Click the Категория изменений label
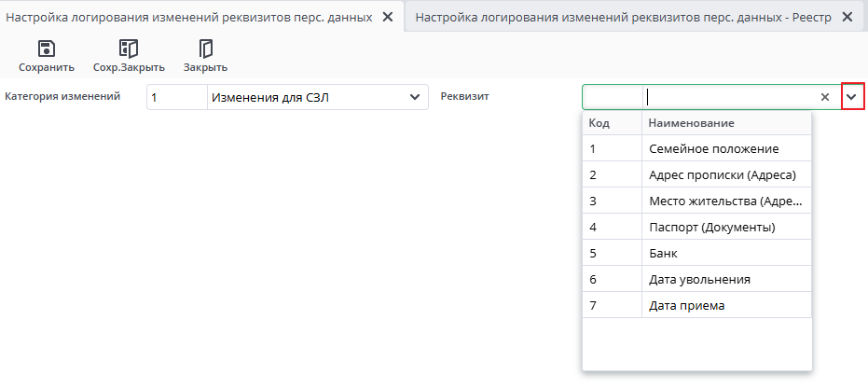The width and height of the screenshot is (868, 389). click(62, 96)
